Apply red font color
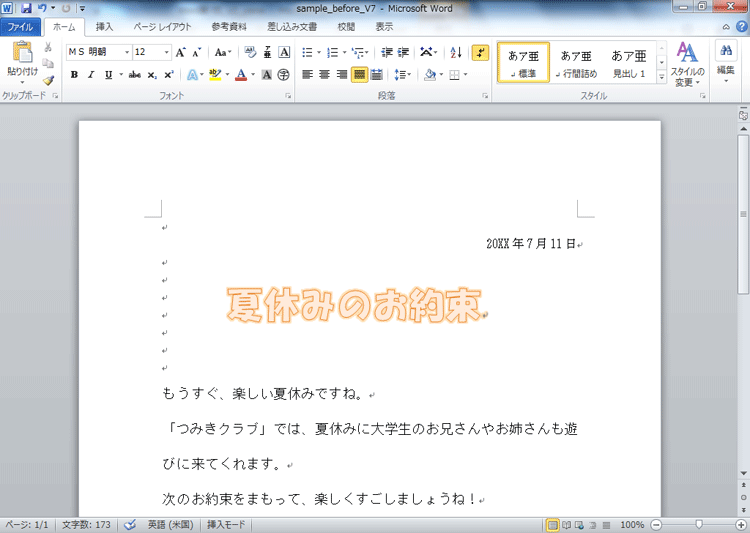 click(241, 75)
